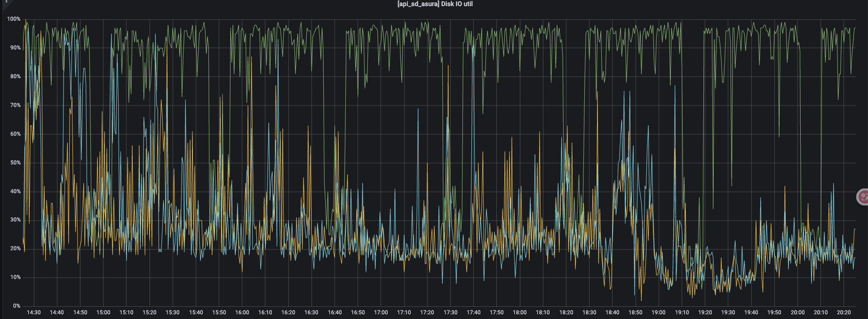Click the 70% y-axis label
This screenshot has height=319, width=868.
coord(15,106)
